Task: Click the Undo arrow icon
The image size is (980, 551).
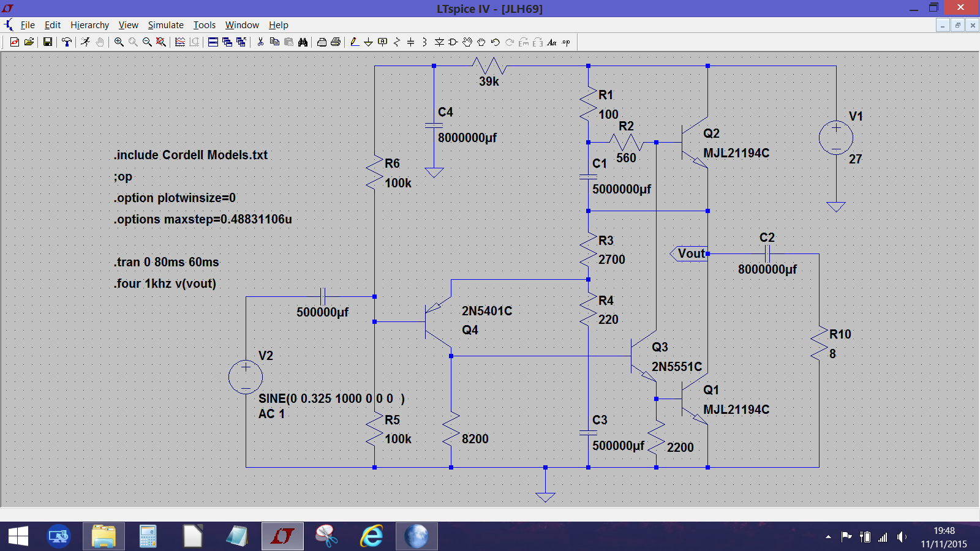Action: click(496, 42)
